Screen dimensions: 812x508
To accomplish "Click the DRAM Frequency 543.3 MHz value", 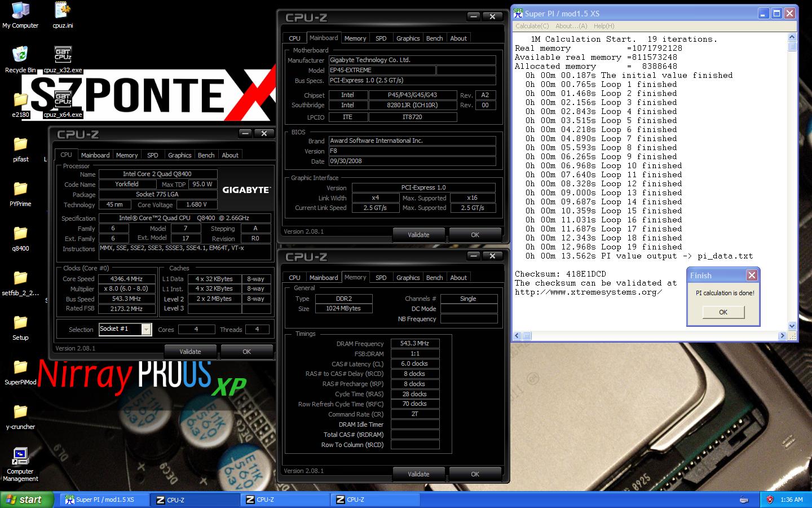I will (x=414, y=343).
